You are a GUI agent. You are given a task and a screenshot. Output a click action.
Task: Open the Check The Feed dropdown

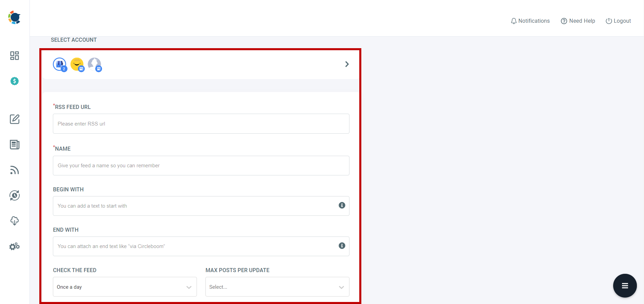tap(125, 287)
